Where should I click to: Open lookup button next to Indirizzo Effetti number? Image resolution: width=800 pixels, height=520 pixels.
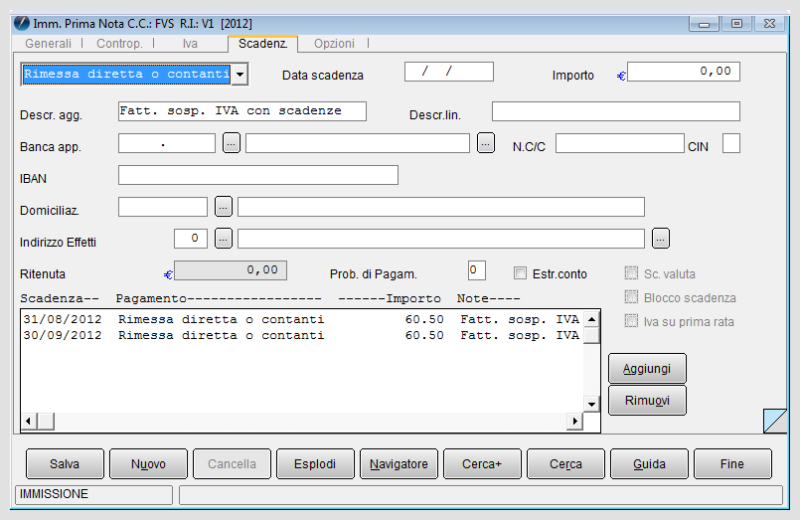point(223,238)
